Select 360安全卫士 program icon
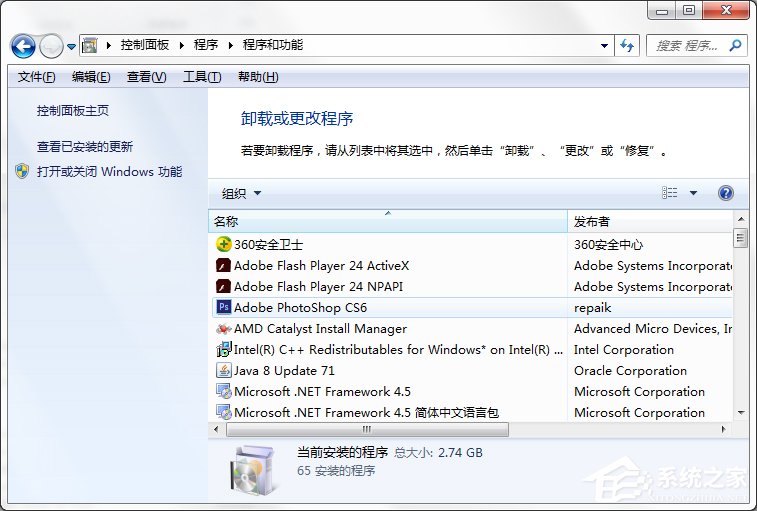This screenshot has height=511, width=757. 223,244
